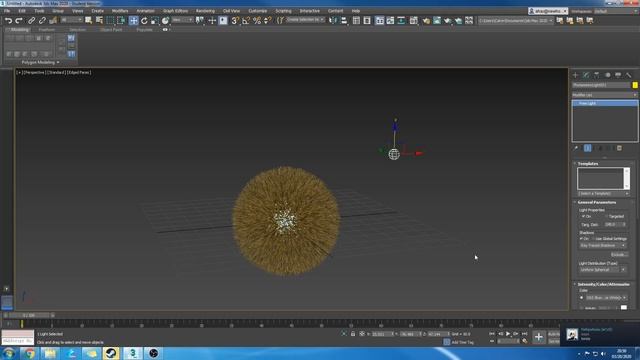Open the Modifiers menu
The image size is (640, 360).
pos(120,11)
